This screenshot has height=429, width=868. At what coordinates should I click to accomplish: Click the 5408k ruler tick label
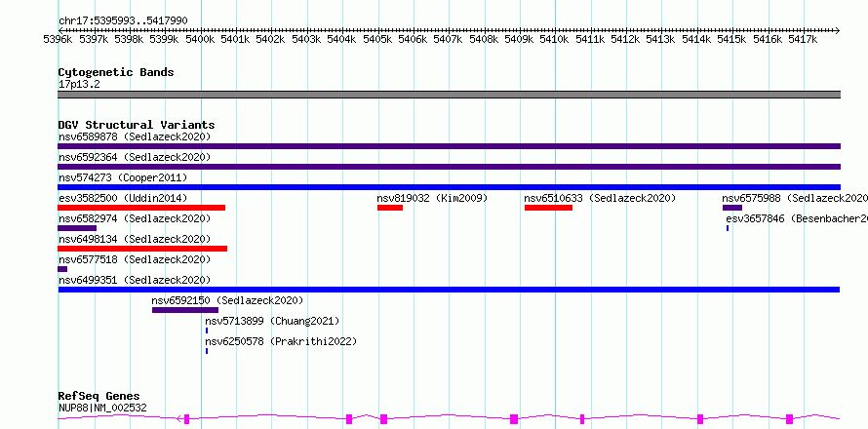tap(485, 39)
